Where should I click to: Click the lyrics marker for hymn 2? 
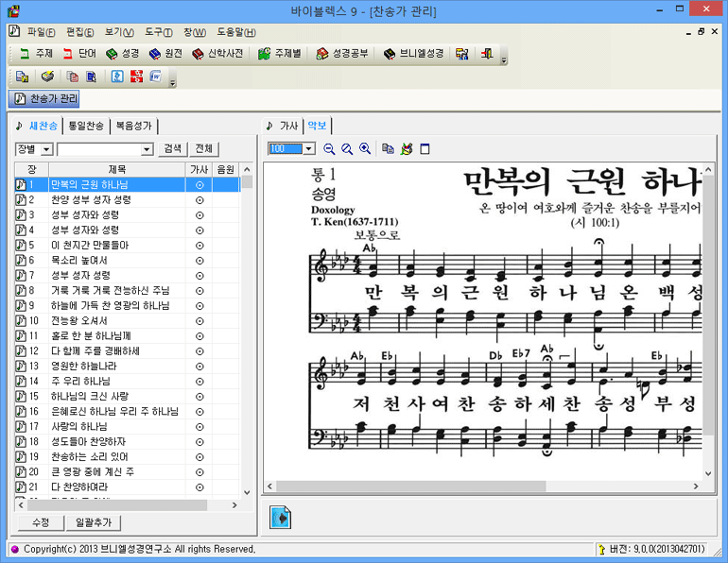[x=199, y=200]
